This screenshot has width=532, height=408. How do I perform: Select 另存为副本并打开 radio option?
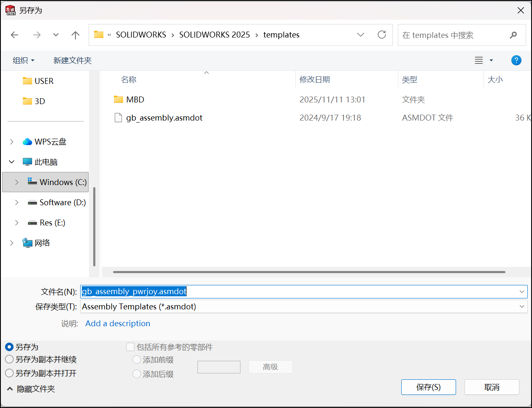pos(9,373)
